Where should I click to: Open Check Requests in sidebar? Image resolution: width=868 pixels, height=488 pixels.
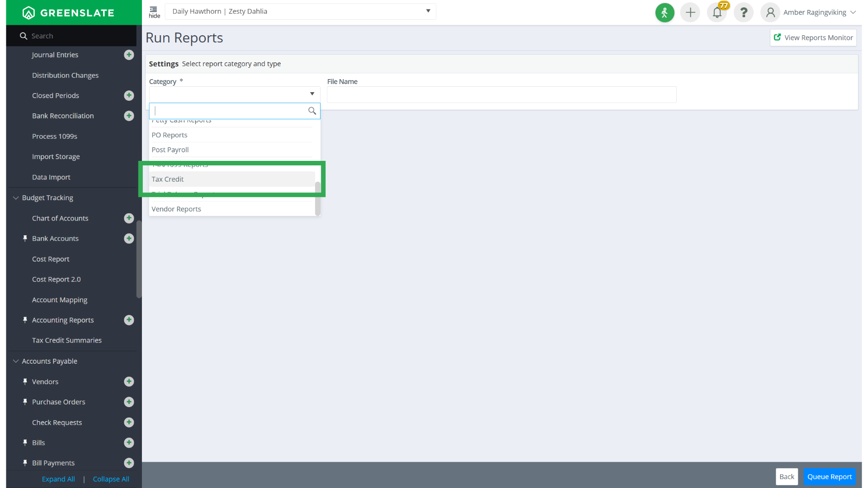pyautogui.click(x=57, y=422)
